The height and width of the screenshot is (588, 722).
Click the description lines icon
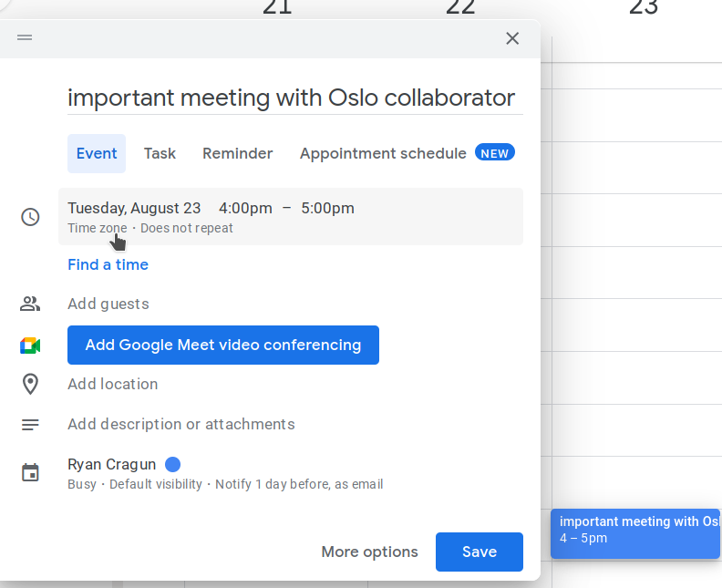coord(30,425)
